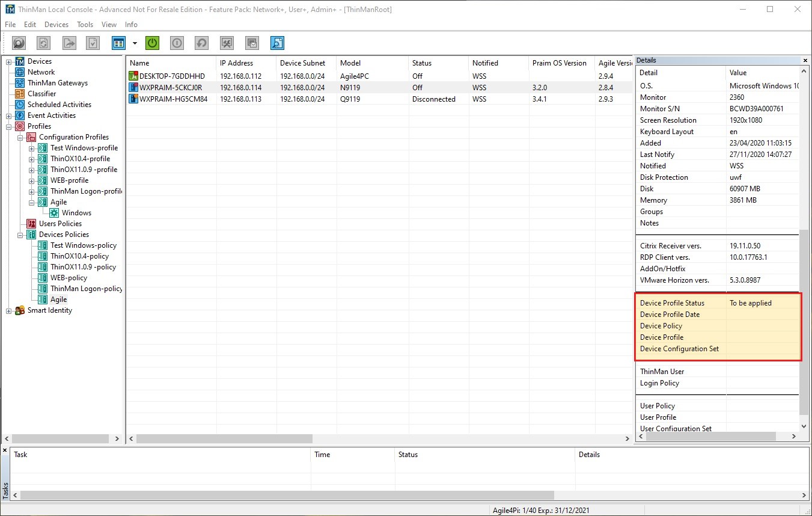Expand the Event Activities tree node
812x516 pixels.
click(9, 115)
